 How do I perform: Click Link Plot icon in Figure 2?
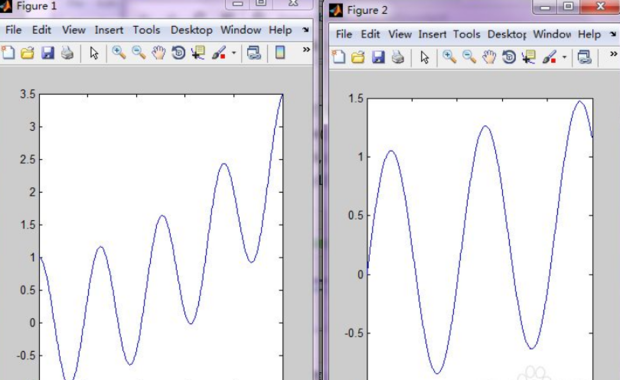point(584,57)
